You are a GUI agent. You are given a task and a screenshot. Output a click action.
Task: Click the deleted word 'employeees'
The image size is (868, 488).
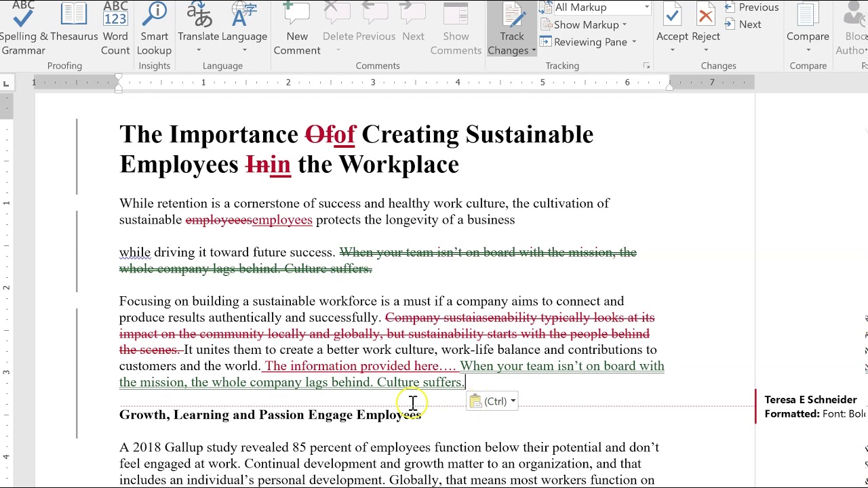pyautogui.click(x=218, y=220)
